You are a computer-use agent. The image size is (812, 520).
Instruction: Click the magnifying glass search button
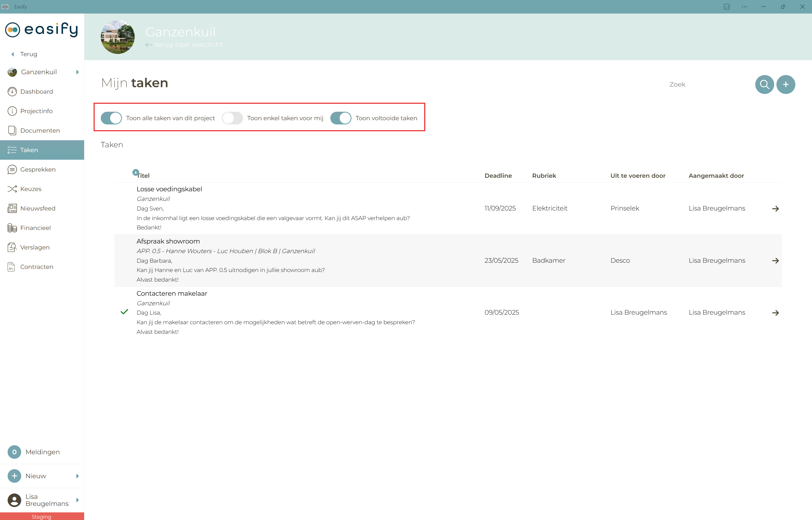(x=764, y=84)
